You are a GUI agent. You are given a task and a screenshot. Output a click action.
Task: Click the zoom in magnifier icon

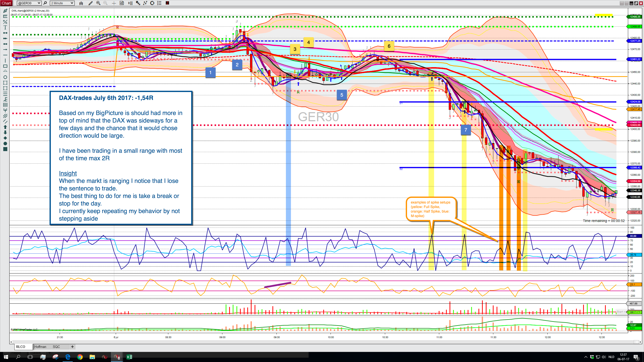pyautogui.click(x=98, y=3)
